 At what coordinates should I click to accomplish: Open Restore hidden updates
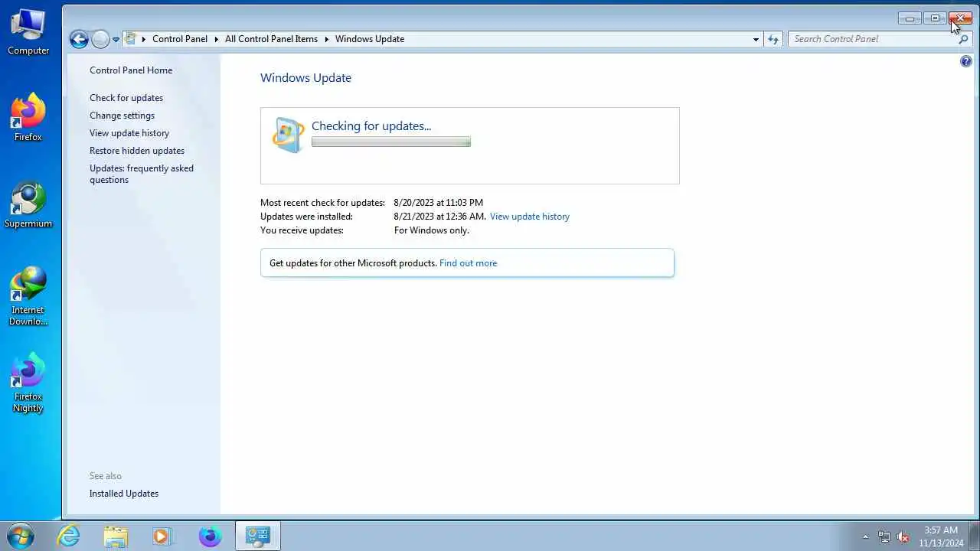[x=137, y=151]
